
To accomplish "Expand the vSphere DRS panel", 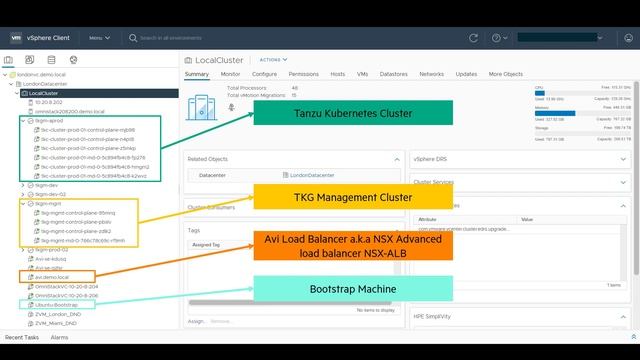I will [623, 159].
